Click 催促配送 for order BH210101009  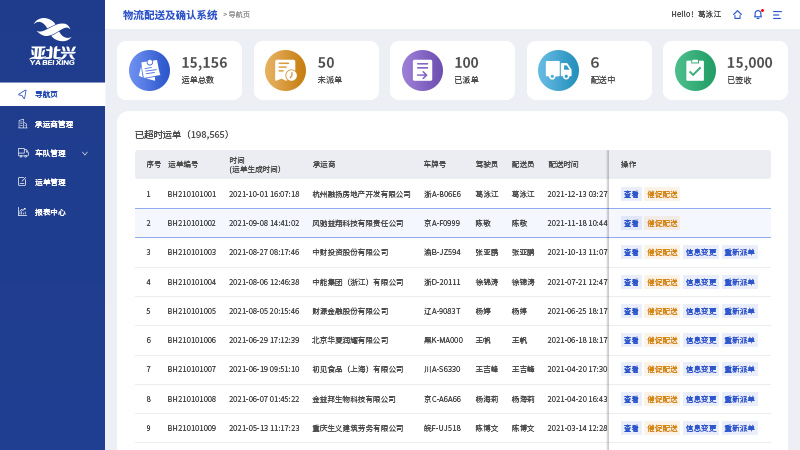(662, 429)
